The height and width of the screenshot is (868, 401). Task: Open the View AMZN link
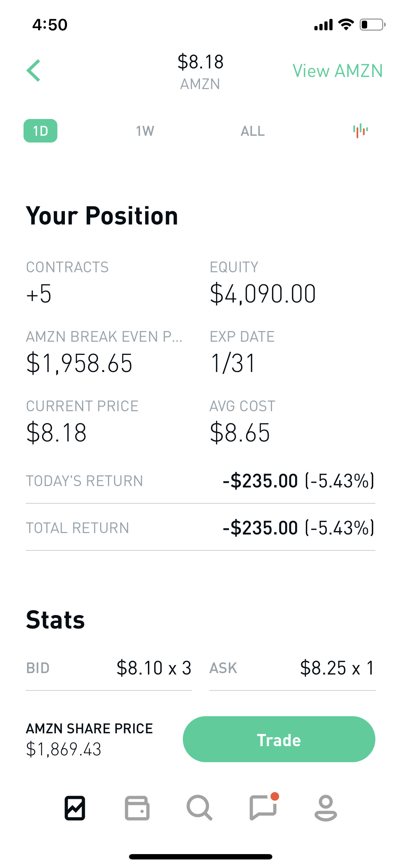click(x=338, y=71)
